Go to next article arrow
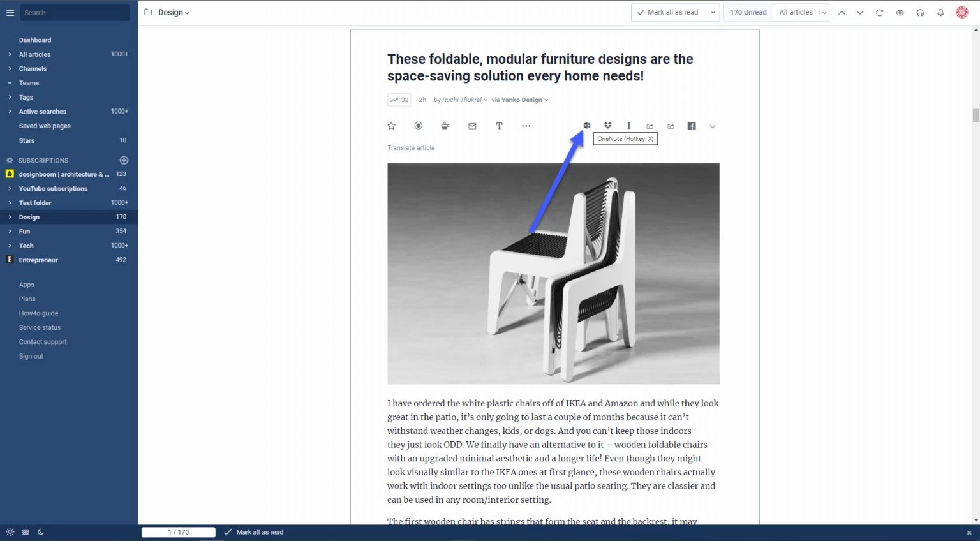The image size is (980, 541). coord(860,13)
